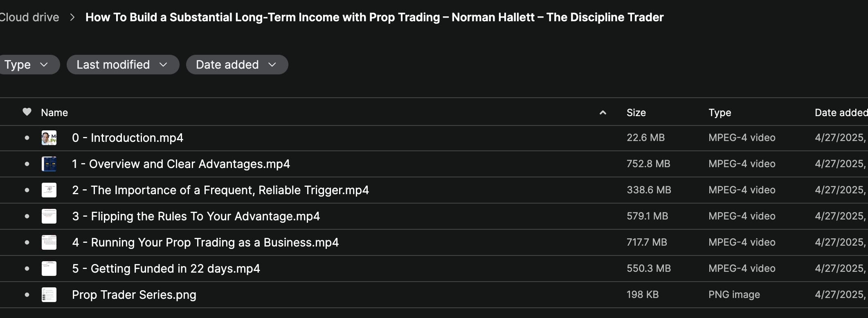Open the Type filter dropdown

[26, 65]
